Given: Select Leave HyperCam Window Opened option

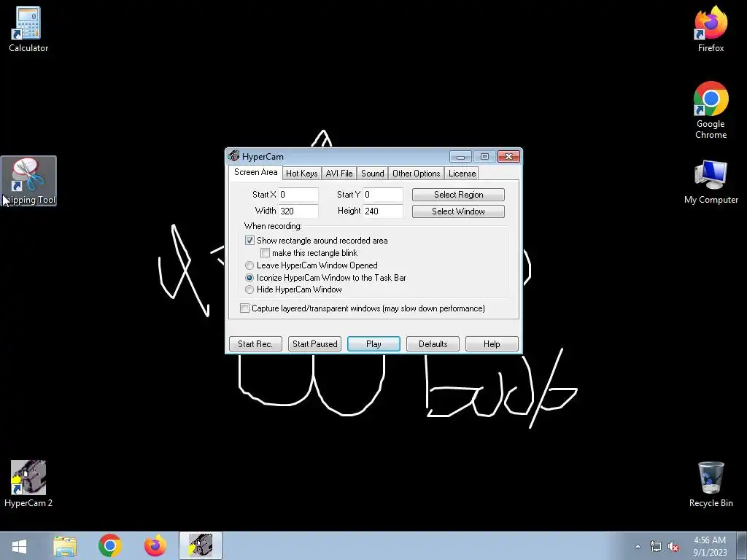Looking at the screenshot, I should [249, 265].
